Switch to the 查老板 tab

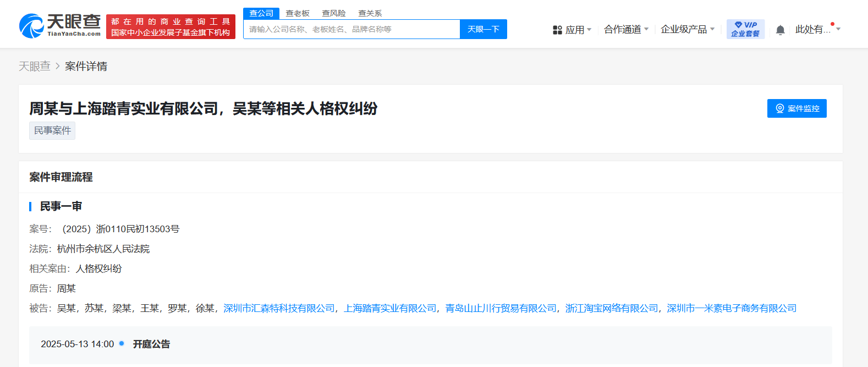[x=298, y=13]
